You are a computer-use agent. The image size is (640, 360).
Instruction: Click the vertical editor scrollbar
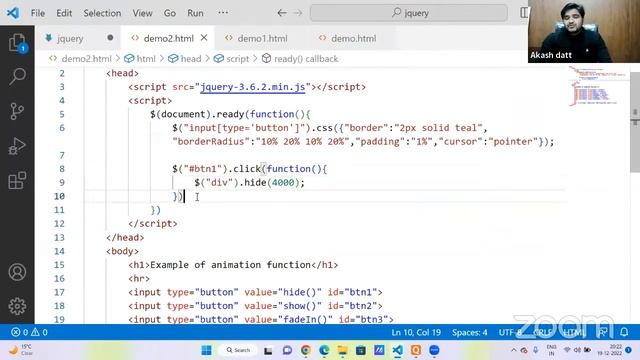tap(635, 122)
